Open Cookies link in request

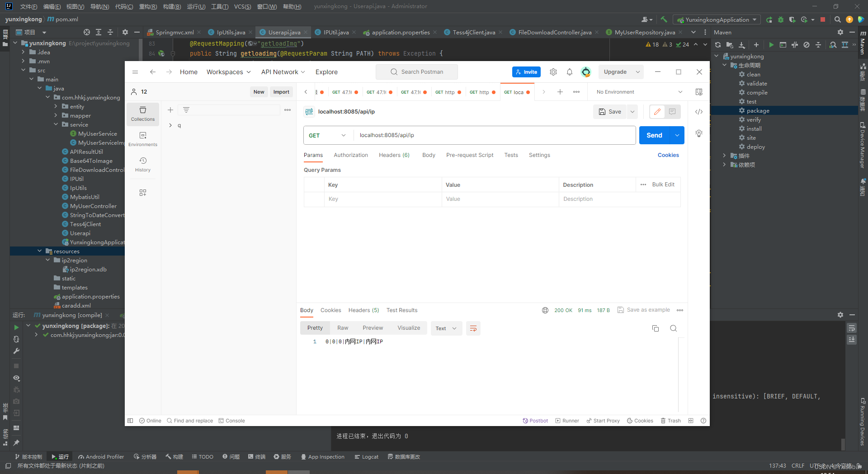tap(668, 155)
